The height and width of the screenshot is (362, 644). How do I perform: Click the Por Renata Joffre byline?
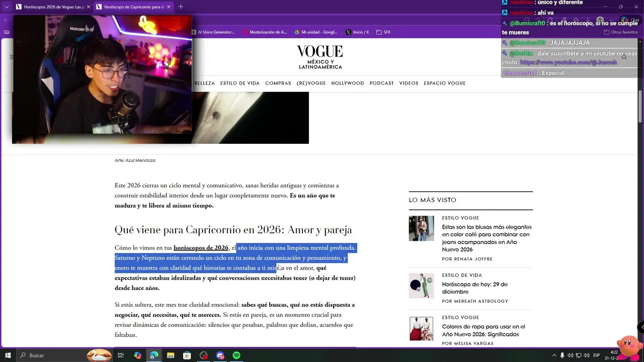click(x=467, y=259)
